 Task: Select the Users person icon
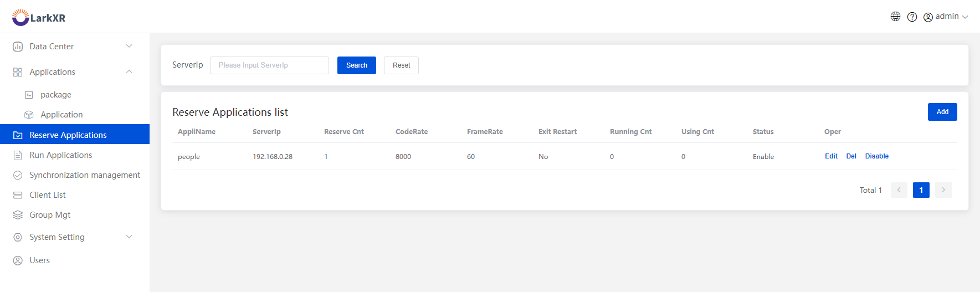pos(18,260)
